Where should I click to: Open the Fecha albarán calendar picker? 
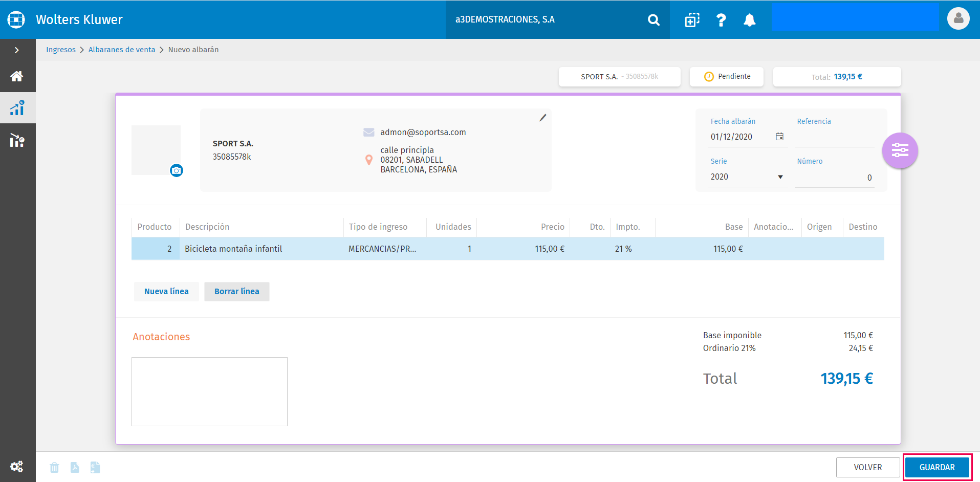pyautogui.click(x=779, y=136)
